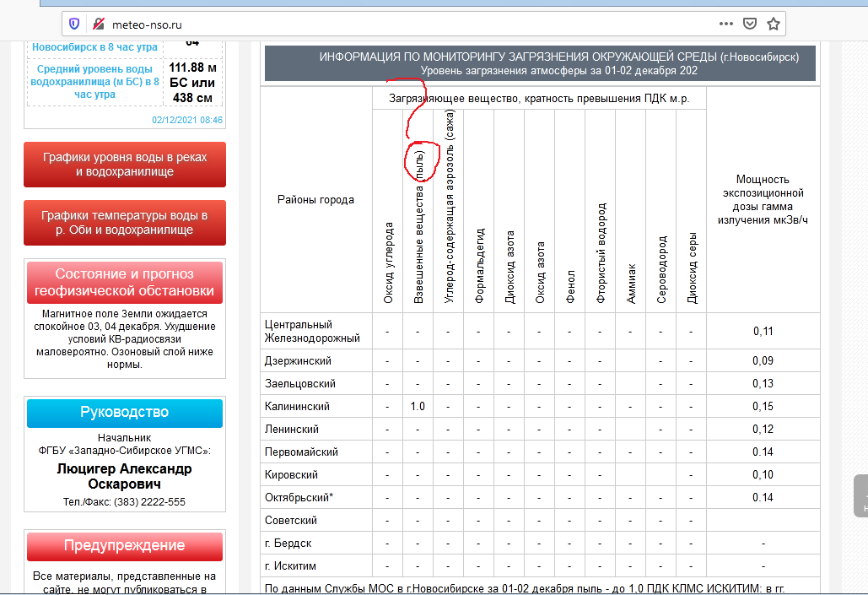Open 'Графики температуры воды в р. Оби'
Image resolution: width=868 pixels, height=595 pixels.
[x=124, y=222]
